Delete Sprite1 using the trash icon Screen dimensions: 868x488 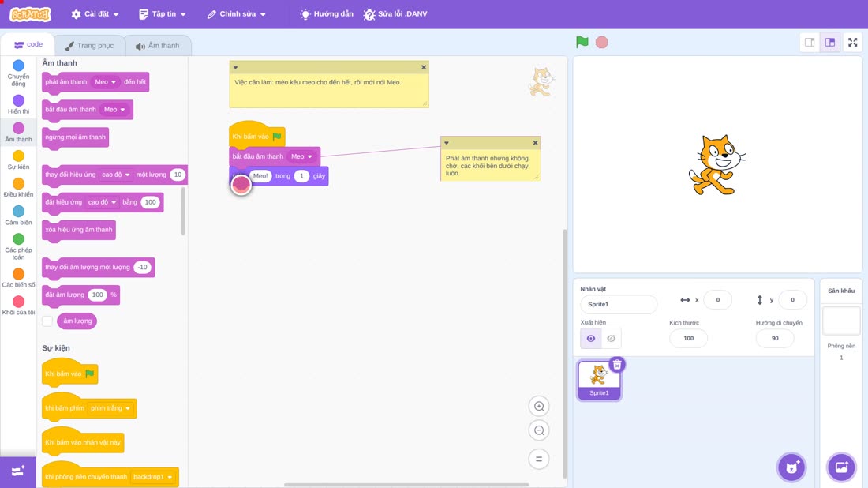(617, 365)
